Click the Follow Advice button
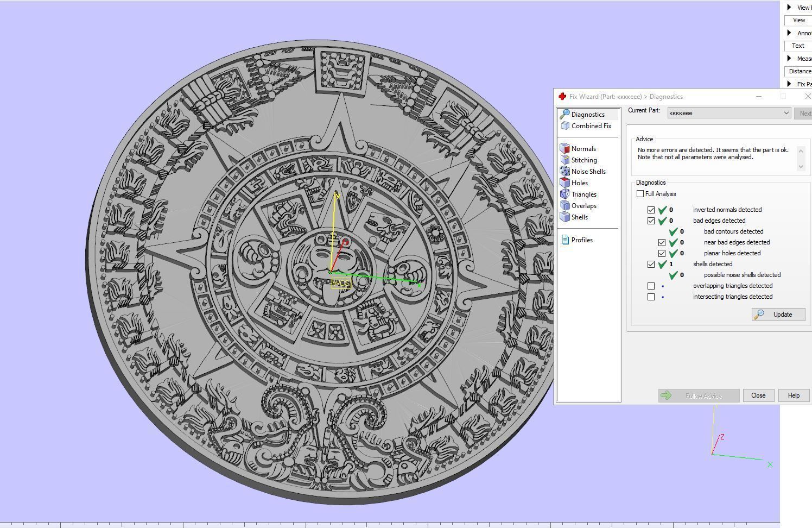This screenshot has width=812, height=528. [x=699, y=395]
